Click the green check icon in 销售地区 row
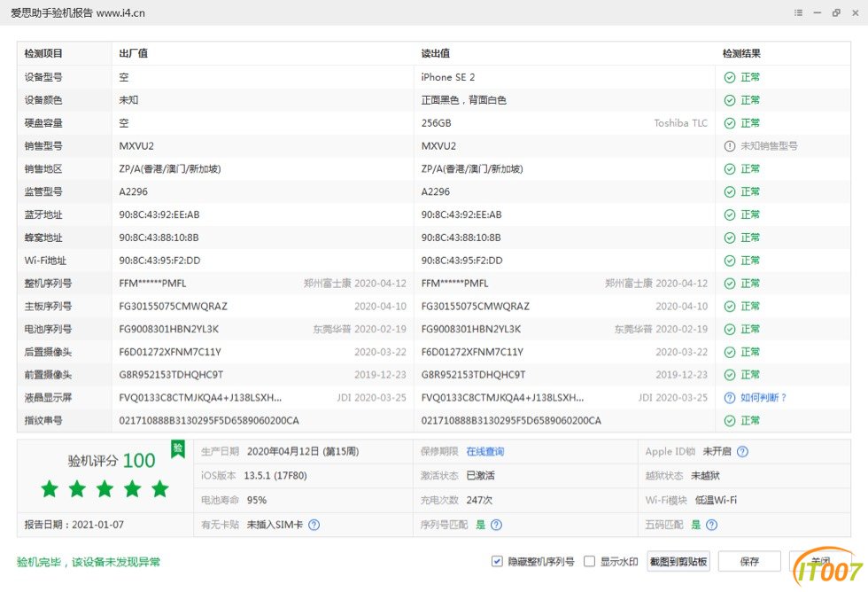 (730, 169)
